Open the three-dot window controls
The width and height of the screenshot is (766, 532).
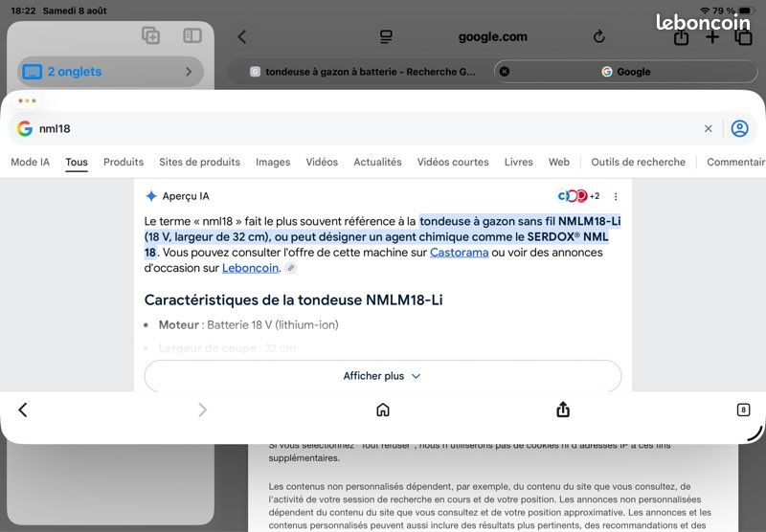click(27, 100)
